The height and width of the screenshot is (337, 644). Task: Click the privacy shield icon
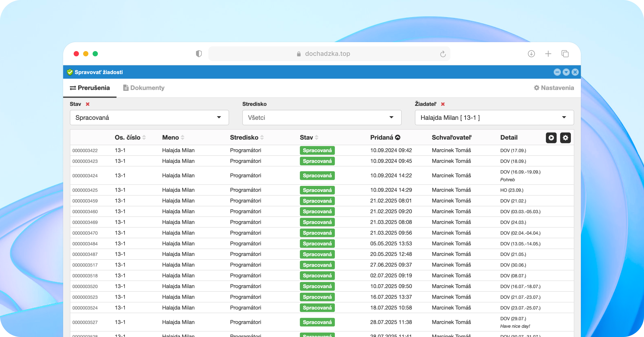click(x=199, y=54)
